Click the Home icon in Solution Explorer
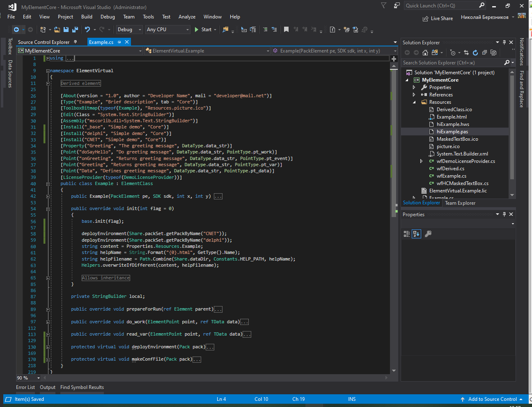The height and width of the screenshot is (407, 532). pyautogui.click(x=425, y=53)
